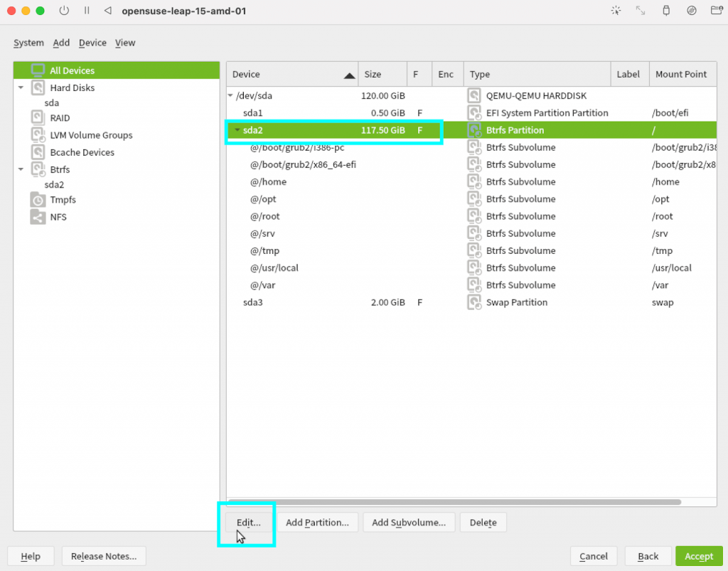Click the Btrfs icon in sidebar
728x571 pixels.
click(x=38, y=169)
